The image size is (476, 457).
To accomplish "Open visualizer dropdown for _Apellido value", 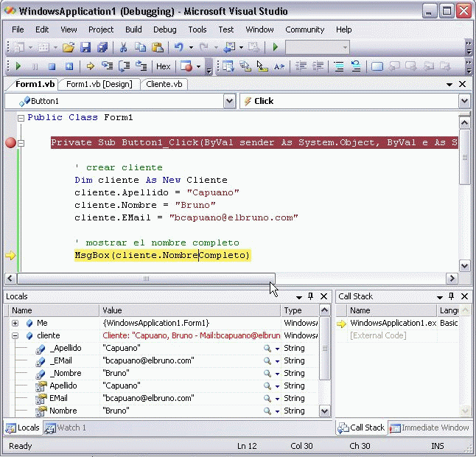I will [x=277, y=349].
